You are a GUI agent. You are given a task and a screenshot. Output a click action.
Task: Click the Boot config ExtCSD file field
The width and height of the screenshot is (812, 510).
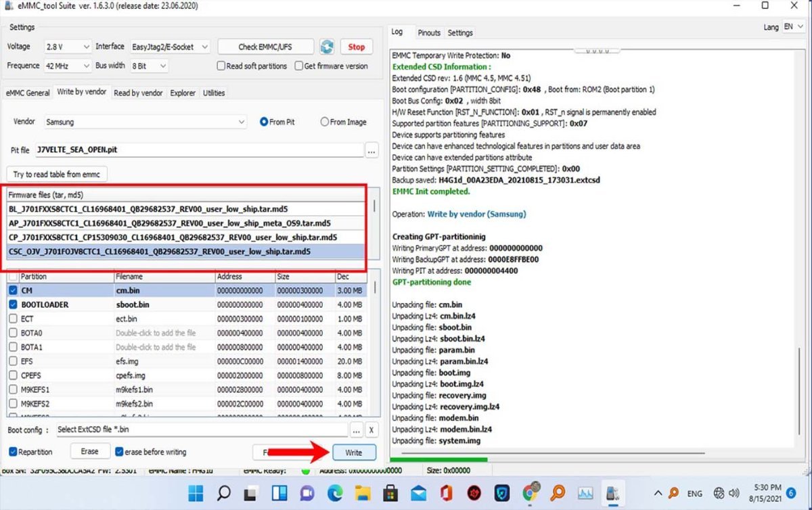(x=202, y=430)
